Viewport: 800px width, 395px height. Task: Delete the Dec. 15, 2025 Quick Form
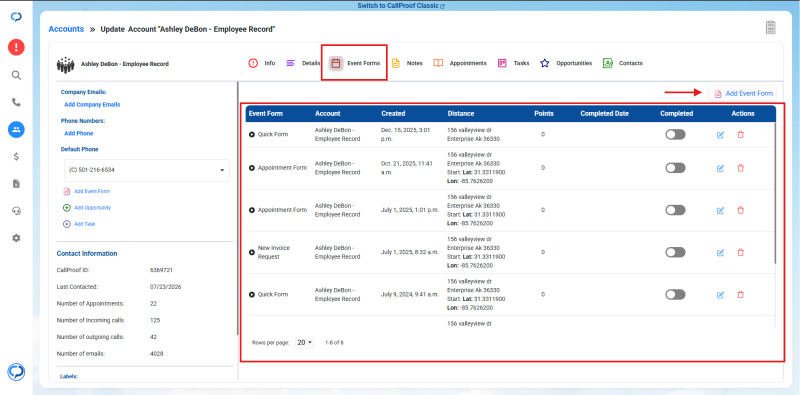[x=741, y=134]
